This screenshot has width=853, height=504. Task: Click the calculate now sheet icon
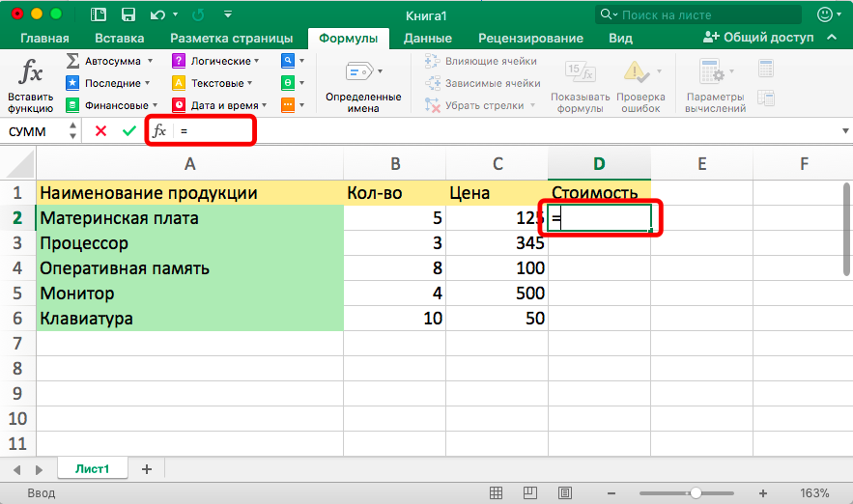coord(765,69)
